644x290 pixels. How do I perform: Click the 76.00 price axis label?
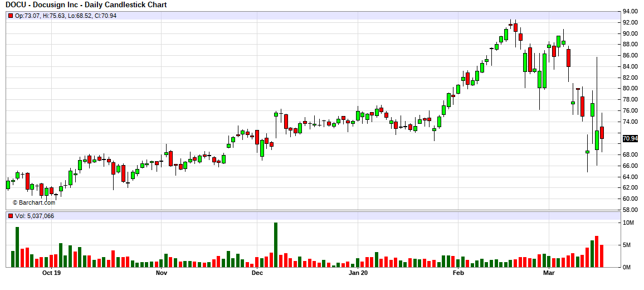631,110
